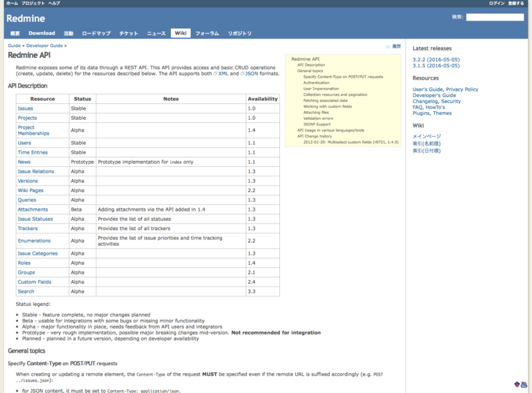This screenshot has width=532, height=393.
Task: Open the Enumerations resource link
Action: coord(34,241)
